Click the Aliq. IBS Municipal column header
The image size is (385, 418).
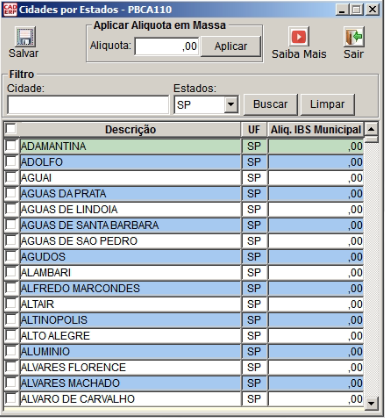(316, 129)
